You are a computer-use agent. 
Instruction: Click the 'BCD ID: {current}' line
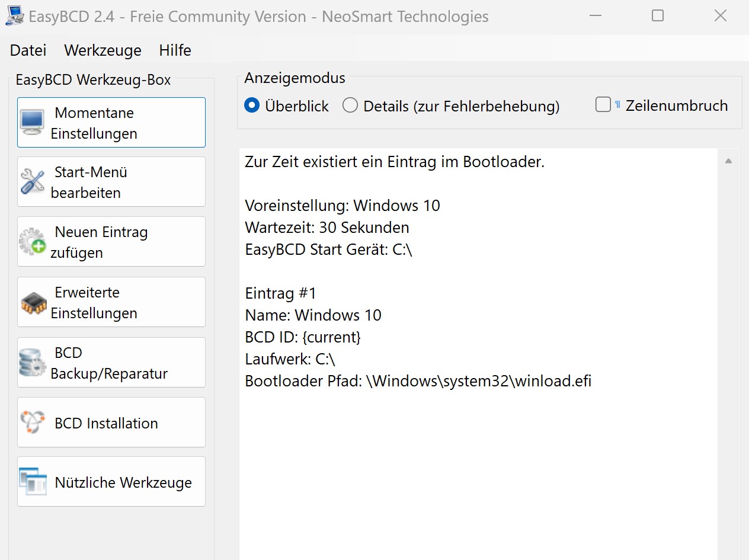point(303,337)
